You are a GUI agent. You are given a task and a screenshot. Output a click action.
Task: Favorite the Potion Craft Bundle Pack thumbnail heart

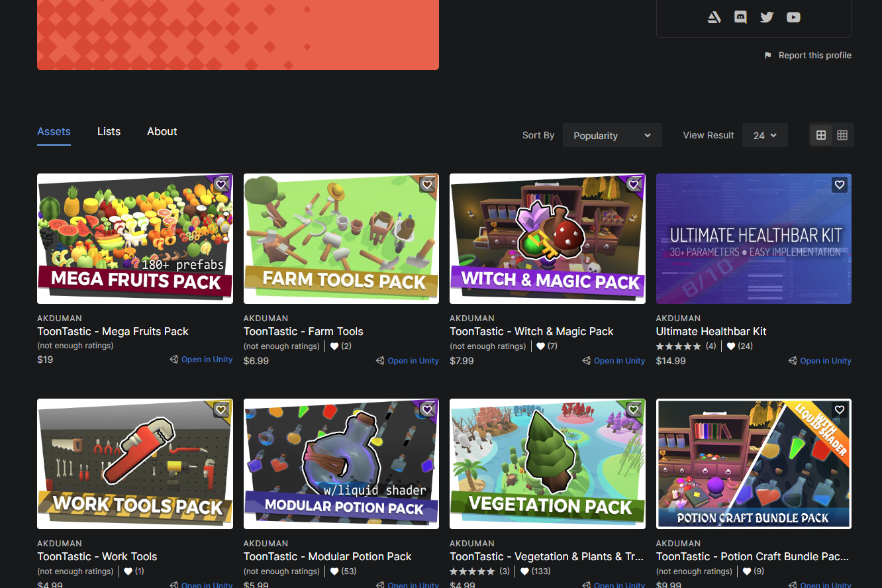[840, 411]
